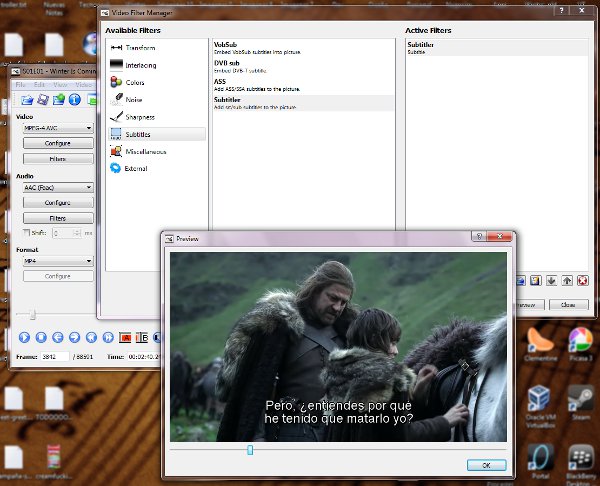The height and width of the screenshot is (486, 600).
Task: Click the Shift value spinner arrows
Action: click(x=77, y=233)
